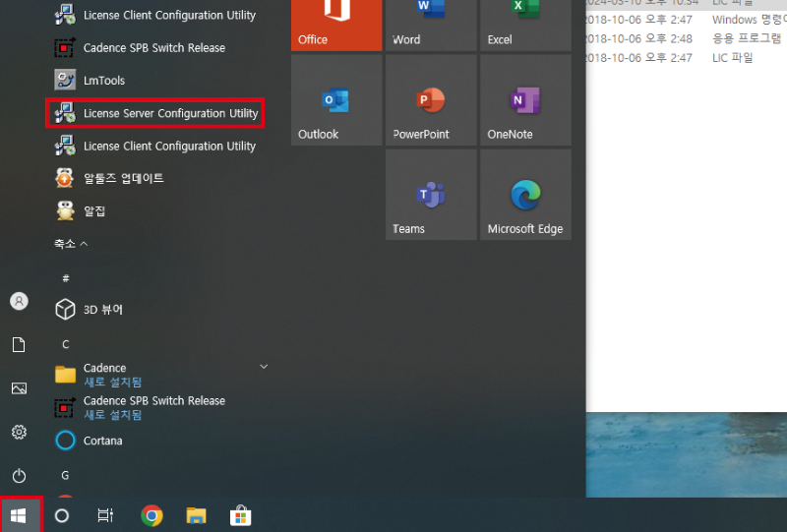Click the 2018-10-06 오후 2:47 date beside LIC 파일
This screenshot has height=532, width=787.
click(x=639, y=58)
